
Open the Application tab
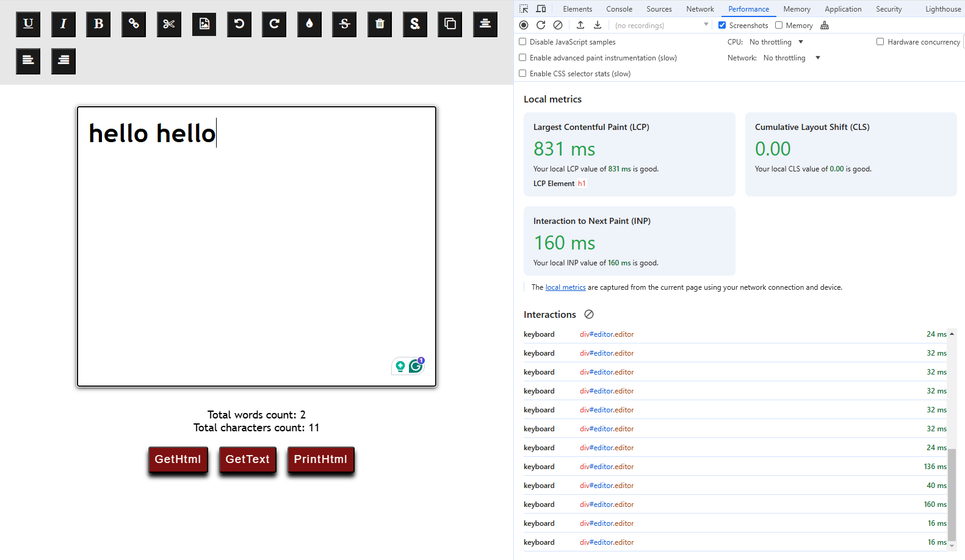click(843, 9)
